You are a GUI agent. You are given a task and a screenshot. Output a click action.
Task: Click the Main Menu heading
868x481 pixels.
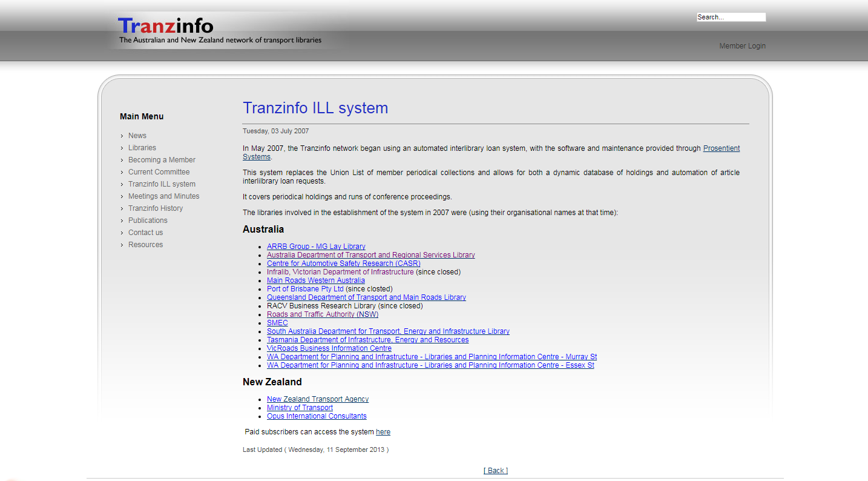point(142,116)
